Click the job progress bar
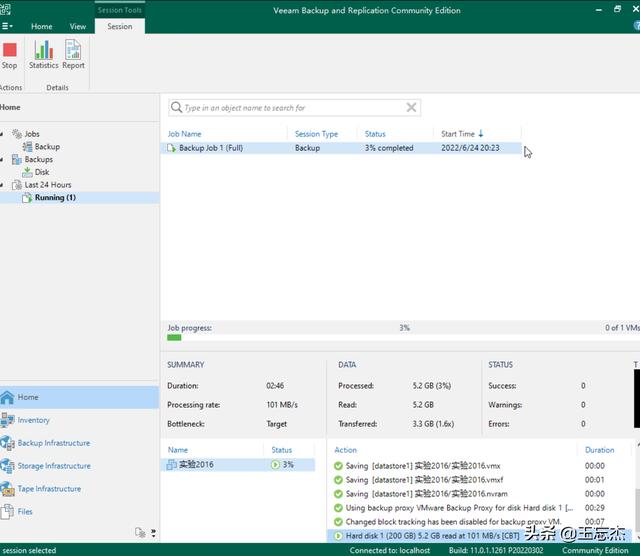This screenshot has height=556, width=640. point(402,338)
